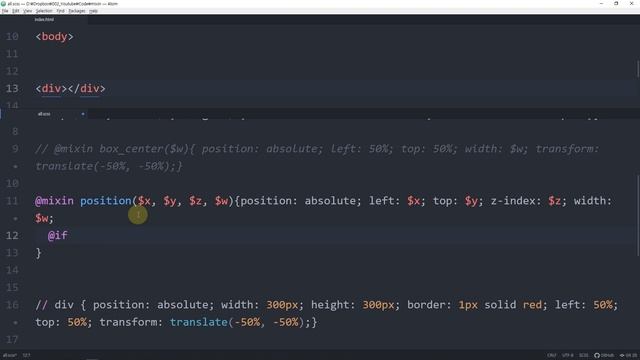
Task: Click line number 11 in scss gutter
Action: 12,201
